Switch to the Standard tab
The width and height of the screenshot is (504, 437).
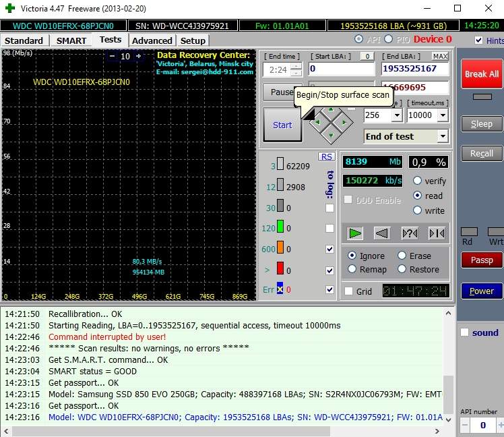[24, 40]
